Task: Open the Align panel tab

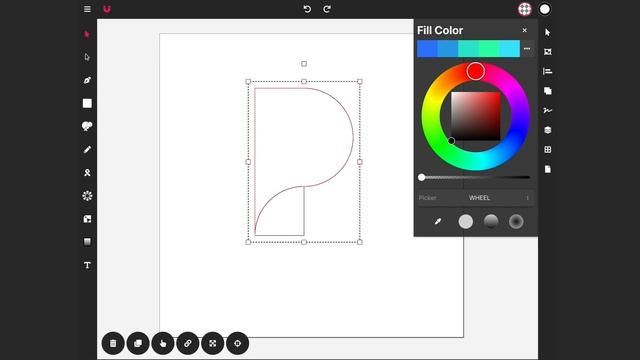Action: 548,71
